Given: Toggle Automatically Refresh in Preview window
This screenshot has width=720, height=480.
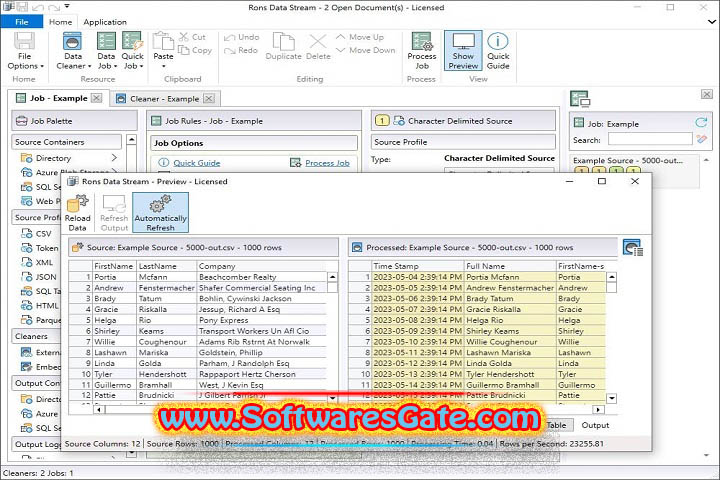Looking at the screenshot, I should click(x=160, y=212).
